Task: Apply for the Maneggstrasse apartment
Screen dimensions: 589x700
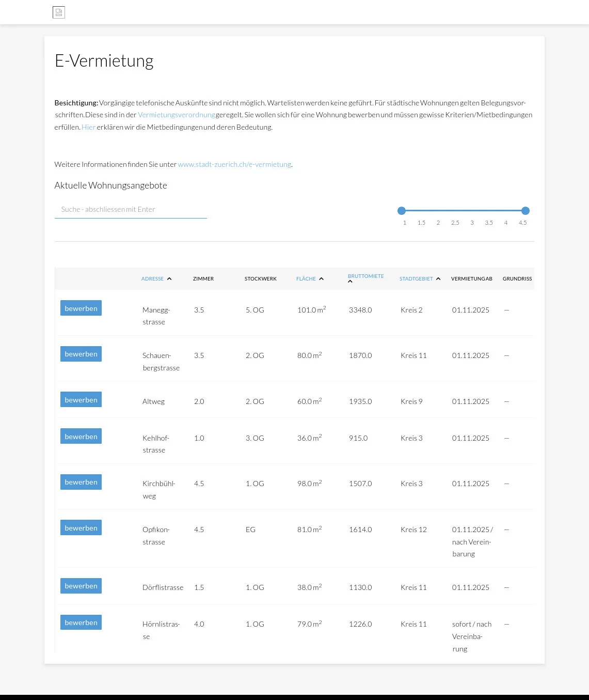Action: point(81,308)
